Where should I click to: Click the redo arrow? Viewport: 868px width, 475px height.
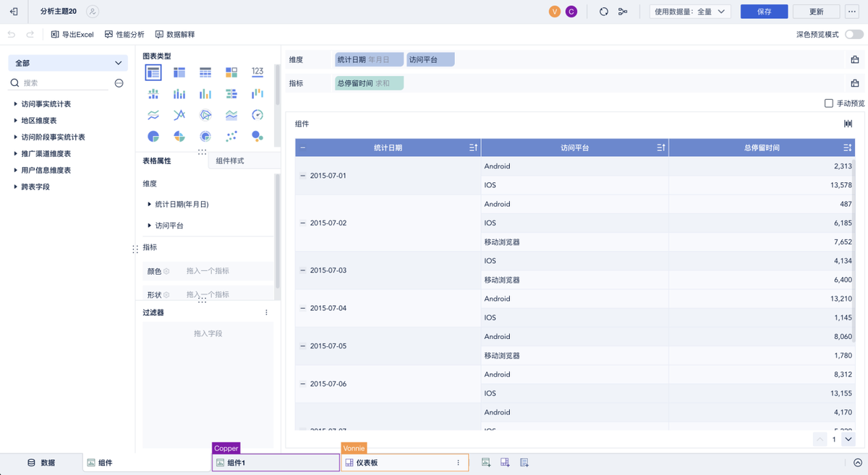[30, 34]
